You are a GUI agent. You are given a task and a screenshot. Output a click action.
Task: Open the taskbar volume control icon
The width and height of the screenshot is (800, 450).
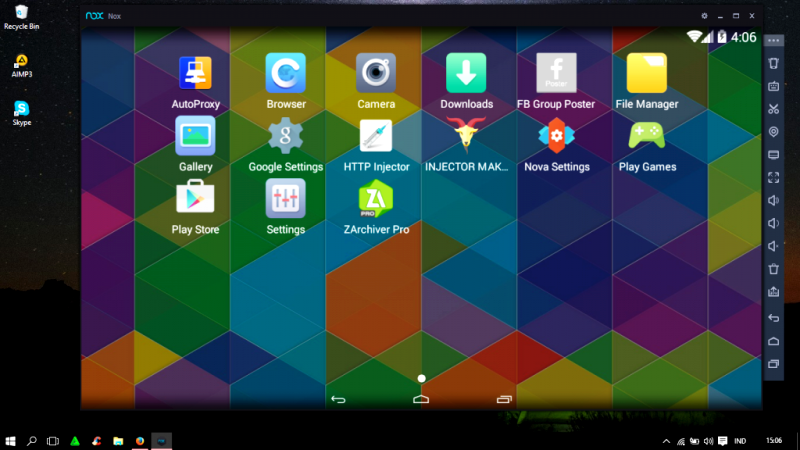(x=708, y=441)
